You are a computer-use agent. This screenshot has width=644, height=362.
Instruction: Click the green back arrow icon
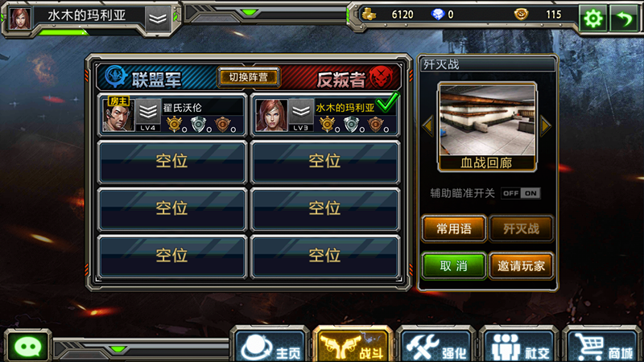click(625, 18)
